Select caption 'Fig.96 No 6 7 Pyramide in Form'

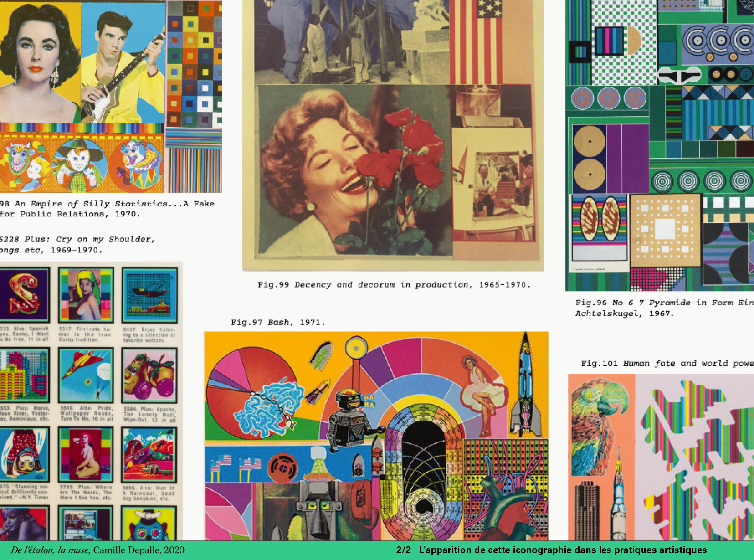click(664, 303)
